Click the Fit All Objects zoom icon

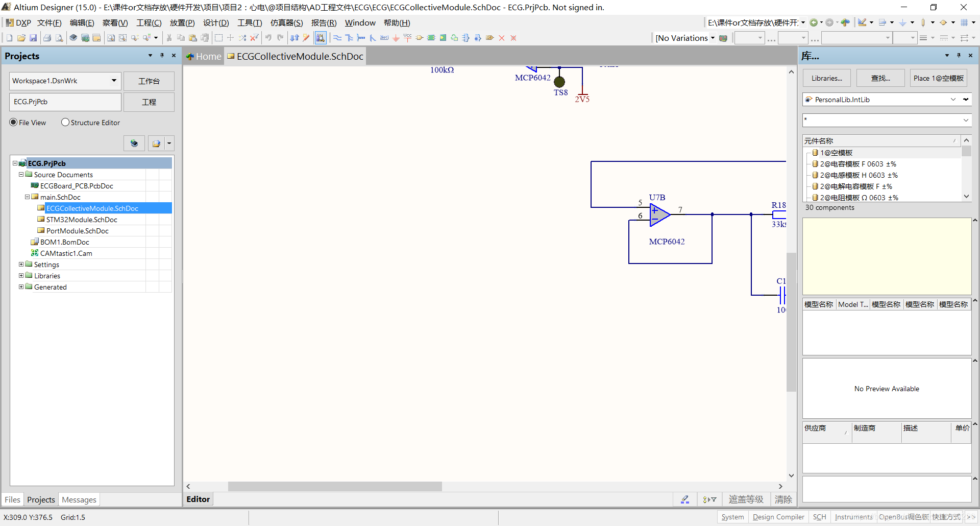point(111,38)
